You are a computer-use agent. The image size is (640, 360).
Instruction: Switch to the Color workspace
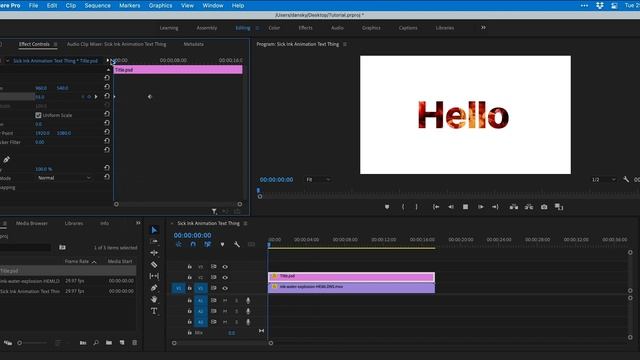pyautogui.click(x=274, y=28)
